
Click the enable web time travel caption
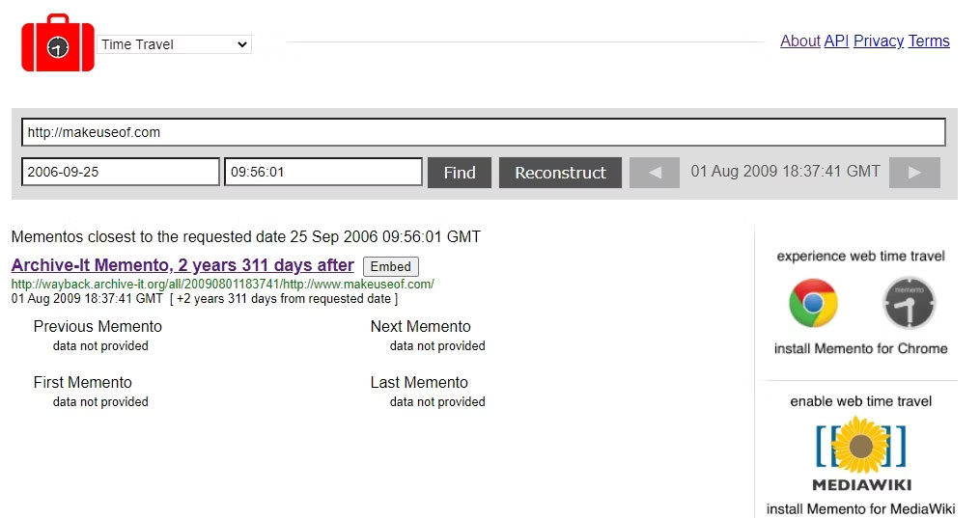pos(860,401)
